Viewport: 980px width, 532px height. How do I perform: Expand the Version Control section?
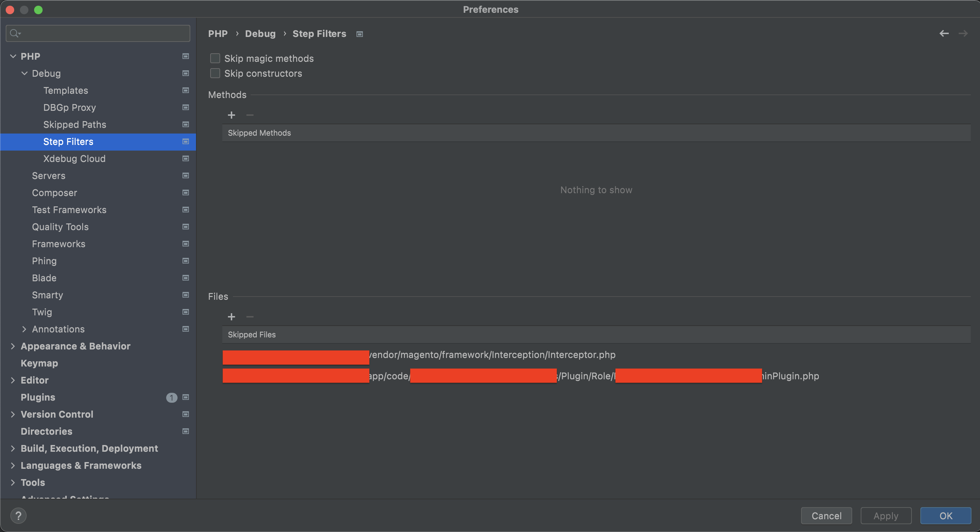click(13, 414)
